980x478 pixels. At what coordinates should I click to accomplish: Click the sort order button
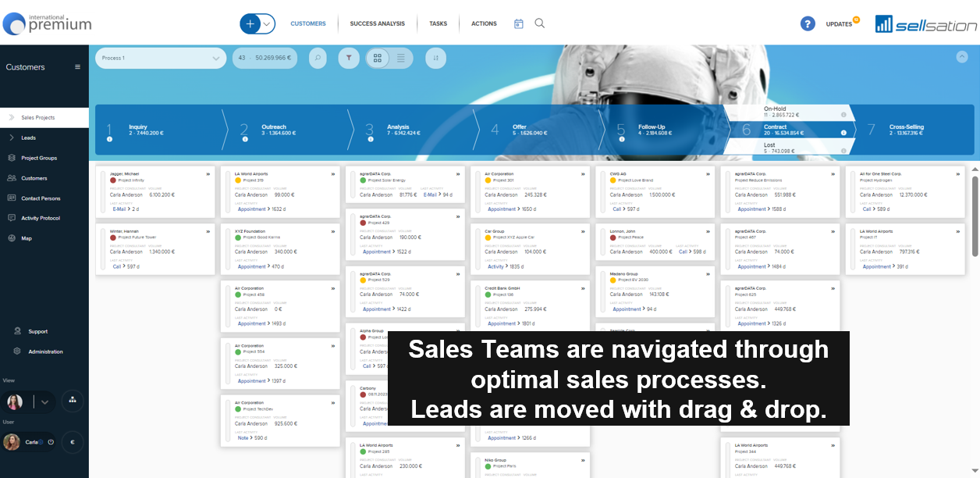pyautogui.click(x=435, y=58)
